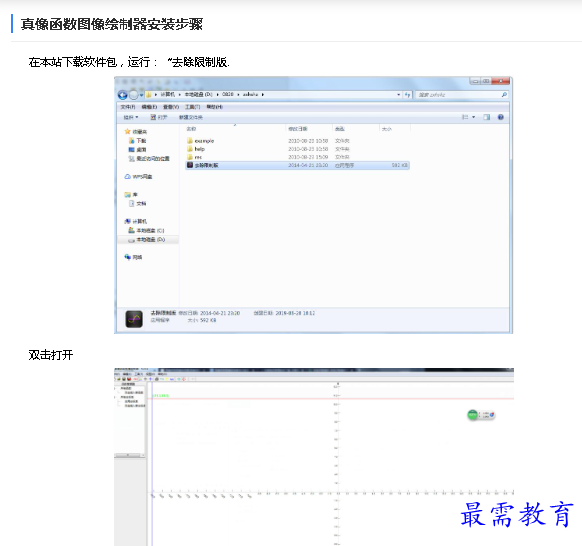This screenshot has width=582, height=546.
Task: Click the search magnifier icon
Action: click(504, 95)
